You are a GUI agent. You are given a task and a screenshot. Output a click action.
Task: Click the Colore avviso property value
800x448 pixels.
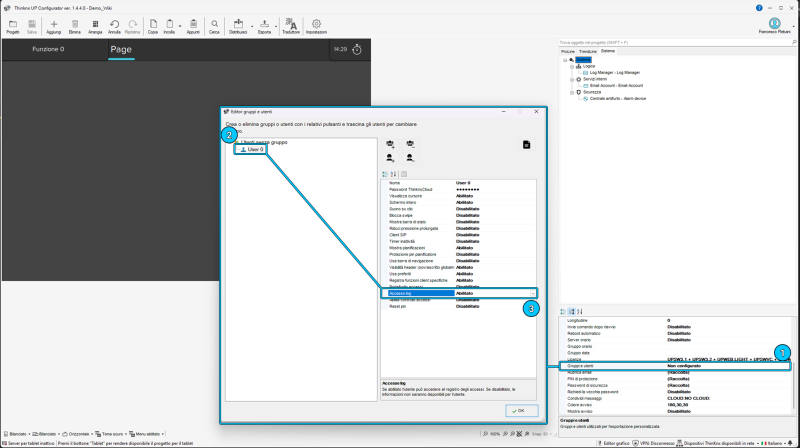(x=679, y=405)
